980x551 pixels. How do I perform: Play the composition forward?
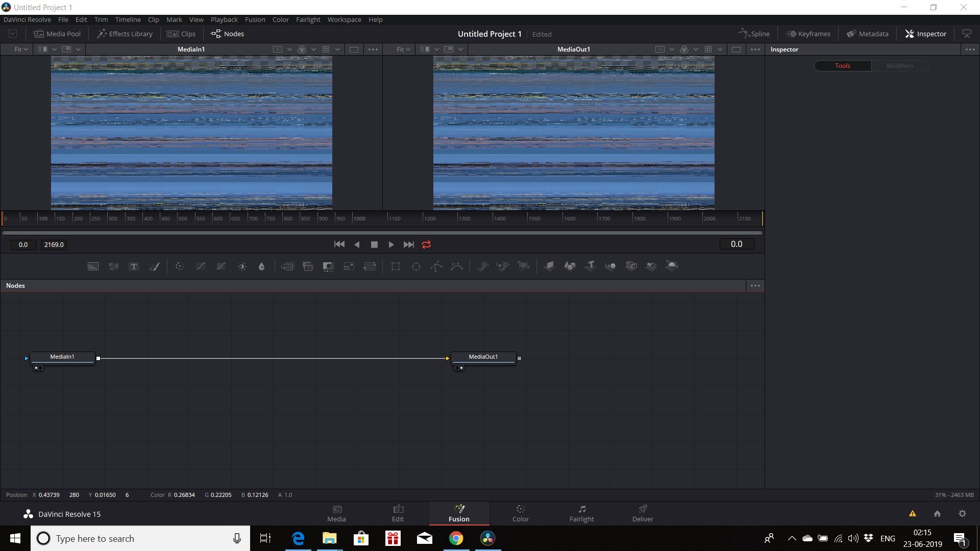click(391, 244)
